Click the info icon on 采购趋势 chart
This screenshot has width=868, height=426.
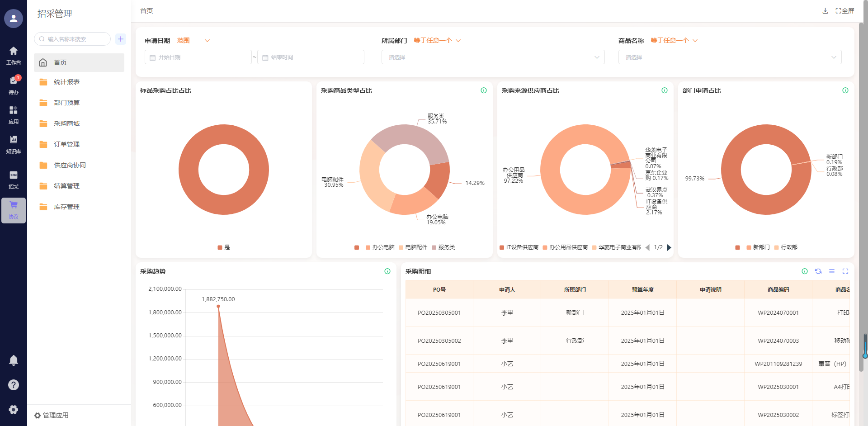[x=387, y=271]
